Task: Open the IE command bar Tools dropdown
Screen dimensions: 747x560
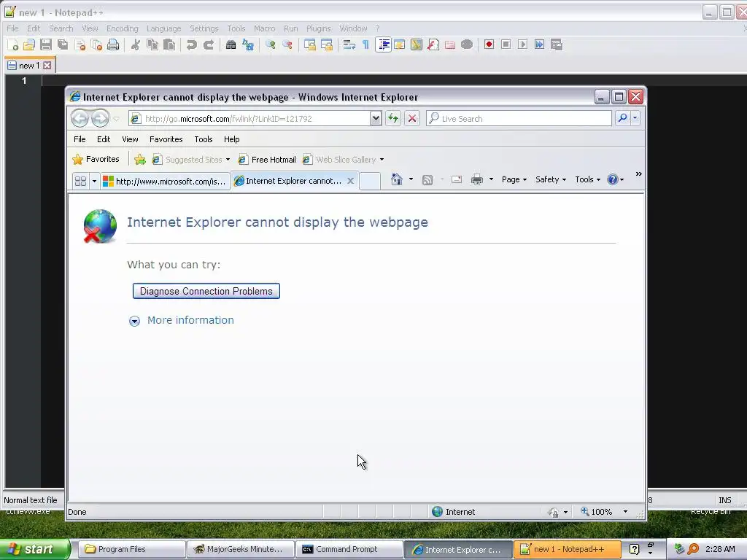Action: tap(587, 179)
